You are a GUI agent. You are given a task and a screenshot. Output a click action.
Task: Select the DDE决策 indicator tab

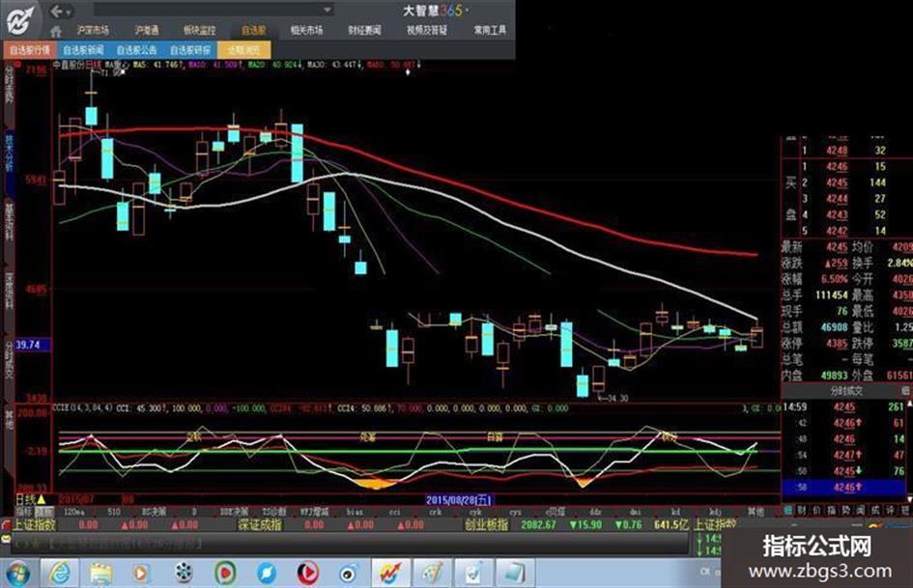coord(234,512)
